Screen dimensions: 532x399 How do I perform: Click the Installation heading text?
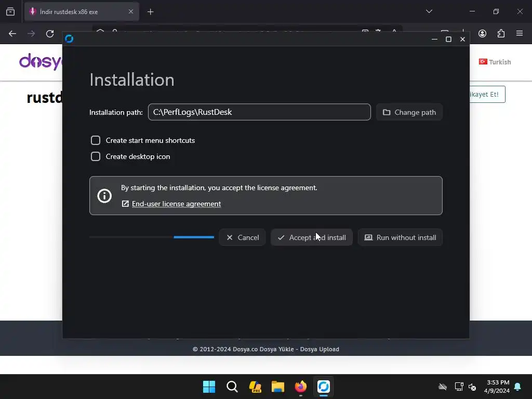pyautogui.click(x=131, y=79)
